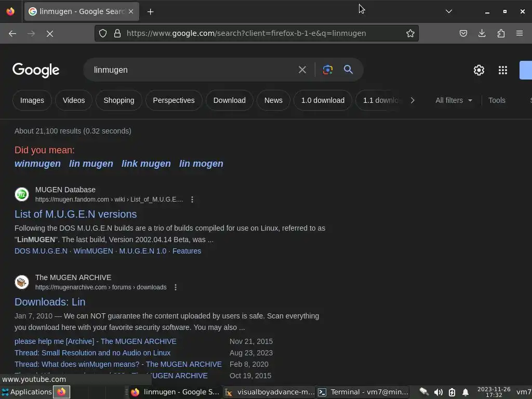This screenshot has height=399, width=532.
Task: Click suggestion link mugen
Action: click(146, 164)
